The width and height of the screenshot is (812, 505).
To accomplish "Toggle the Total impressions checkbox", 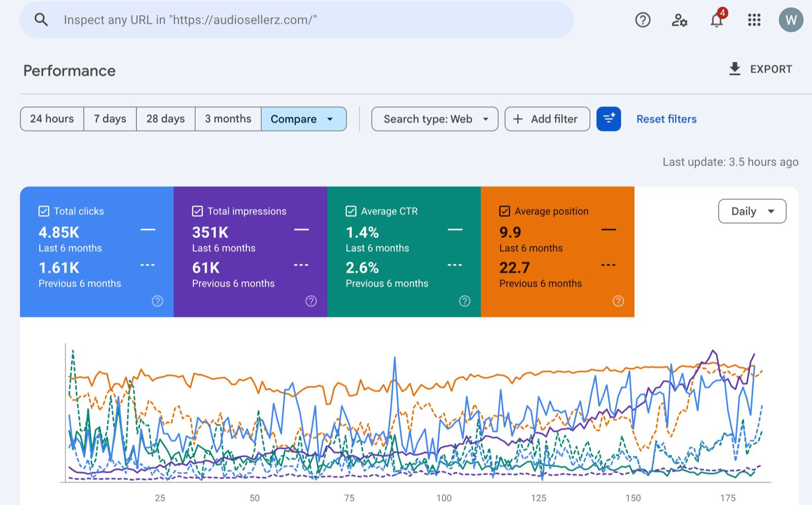I will click(x=197, y=211).
